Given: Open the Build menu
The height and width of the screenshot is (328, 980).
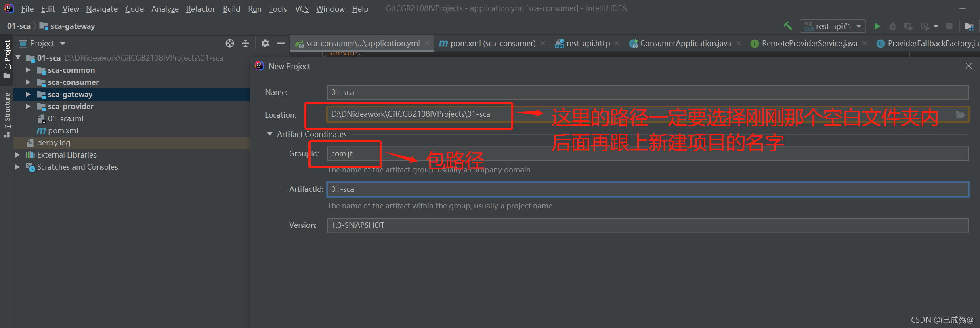Looking at the screenshot, I should [x=231, y=9].
